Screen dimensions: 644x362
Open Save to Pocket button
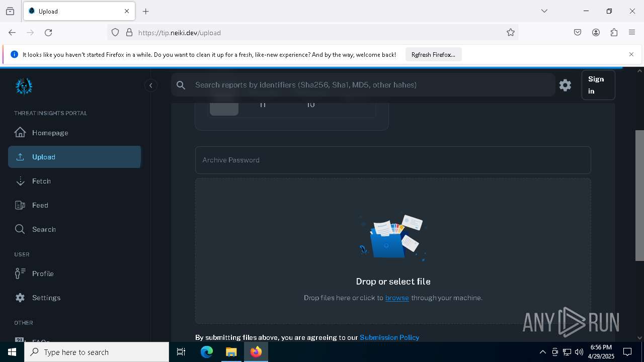(578, 32)
